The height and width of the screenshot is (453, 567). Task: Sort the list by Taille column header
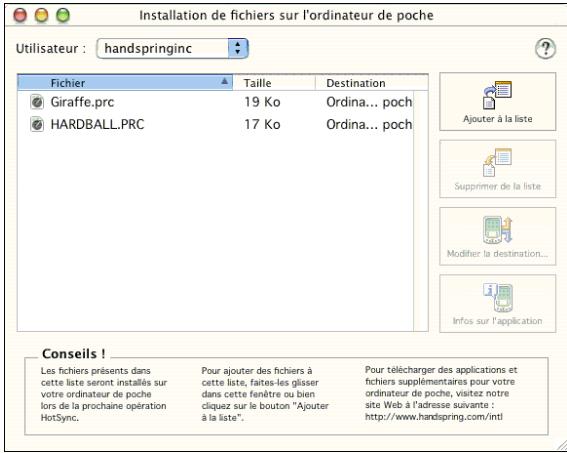coord(274,83)
